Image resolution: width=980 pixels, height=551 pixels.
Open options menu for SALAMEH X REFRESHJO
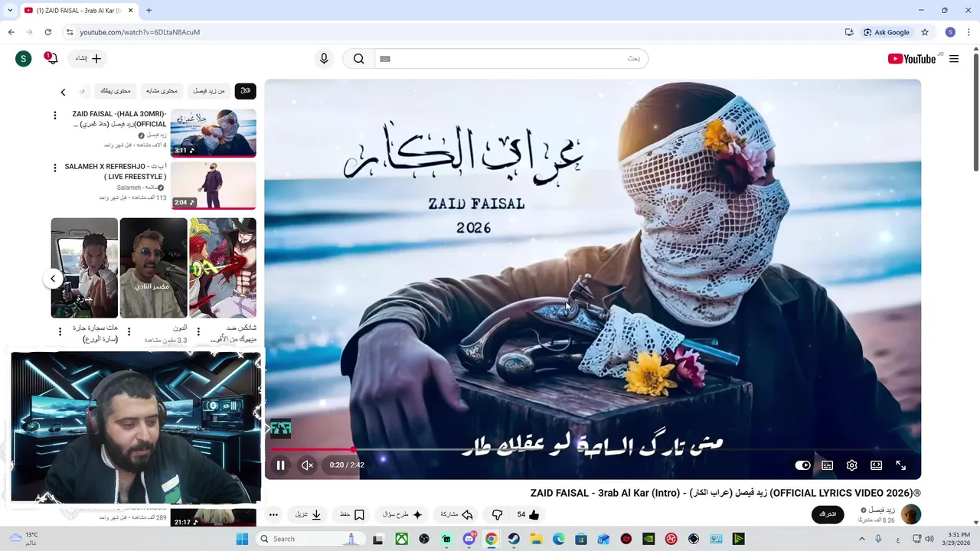[54, 168]
